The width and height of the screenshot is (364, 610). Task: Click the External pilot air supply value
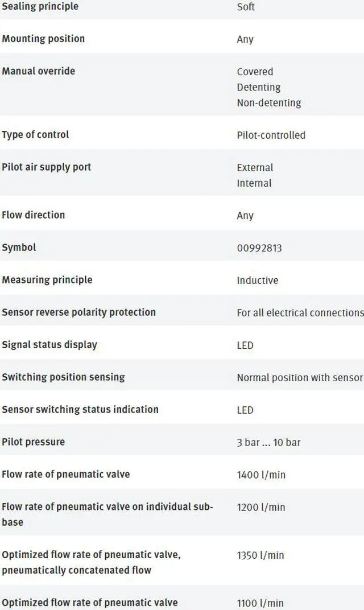click(255, 168)
